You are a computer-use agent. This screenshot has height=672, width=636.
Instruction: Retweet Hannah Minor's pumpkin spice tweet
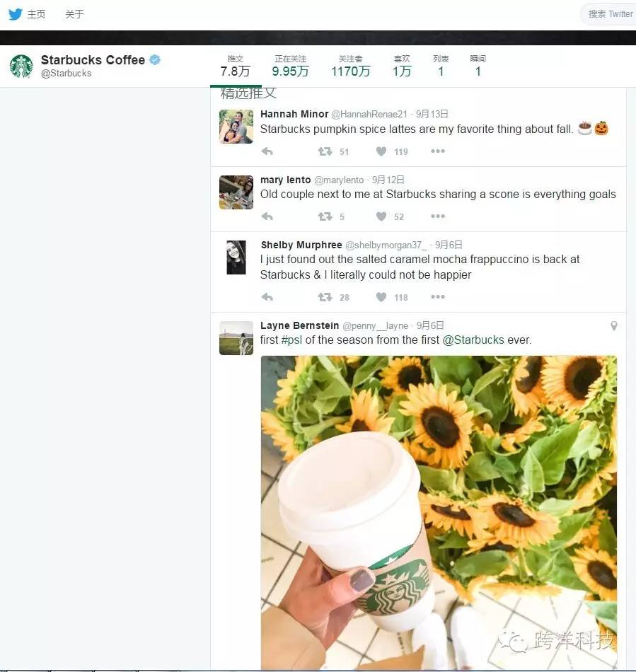325,151
